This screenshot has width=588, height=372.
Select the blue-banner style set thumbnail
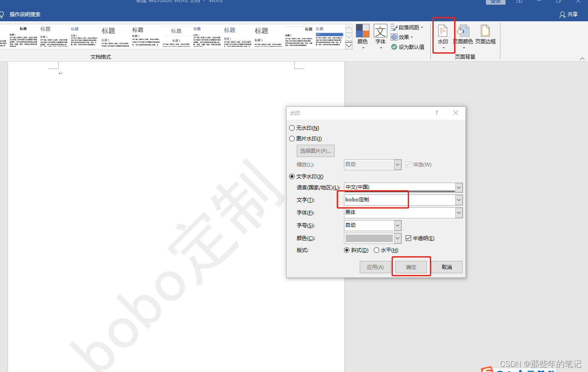tap(330, 37)
